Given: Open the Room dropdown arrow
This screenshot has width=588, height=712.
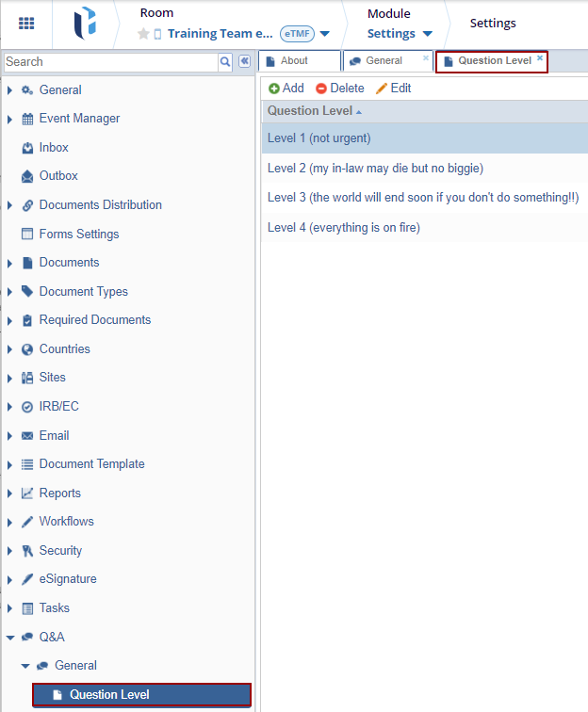Looking at the screenshot, I should (x=325, y=34).
